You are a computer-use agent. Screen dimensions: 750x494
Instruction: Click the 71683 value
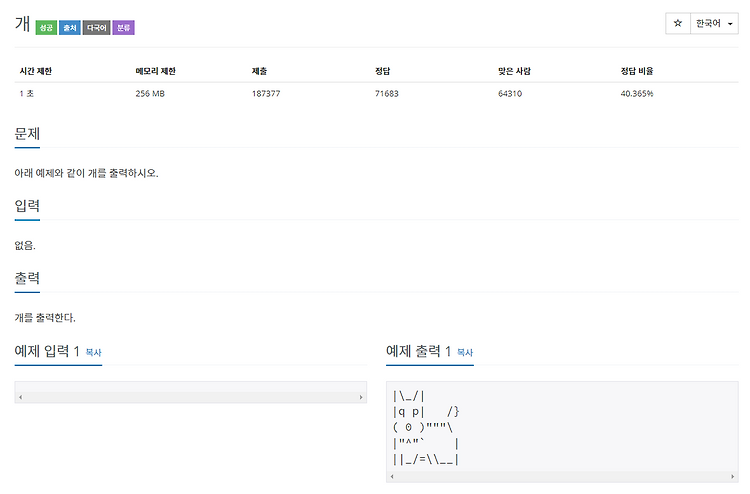pyautogui.click(x=386, y=94)
